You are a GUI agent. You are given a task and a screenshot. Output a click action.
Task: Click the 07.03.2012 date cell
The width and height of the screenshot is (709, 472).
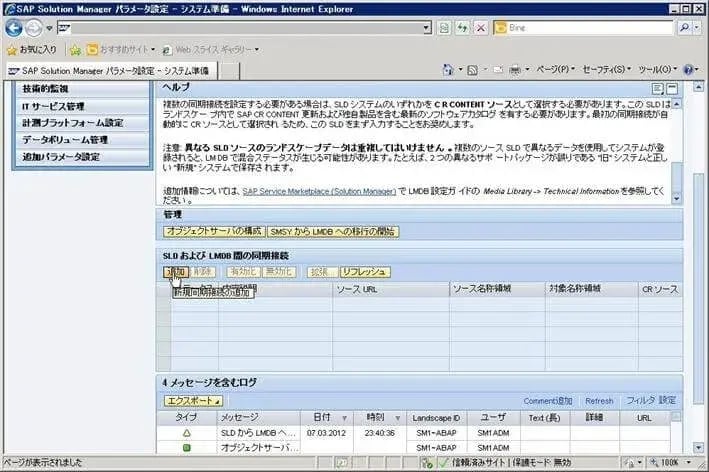click(326, 433)
